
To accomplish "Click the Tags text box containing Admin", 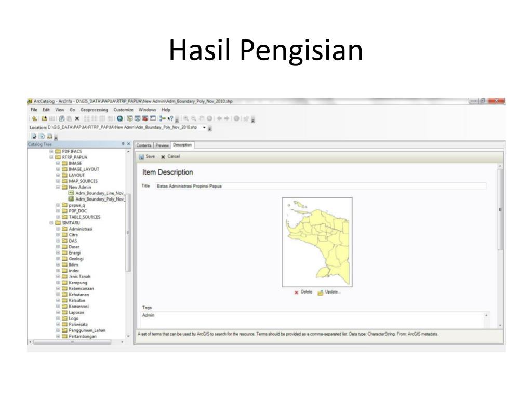I will tap(313, 320).
